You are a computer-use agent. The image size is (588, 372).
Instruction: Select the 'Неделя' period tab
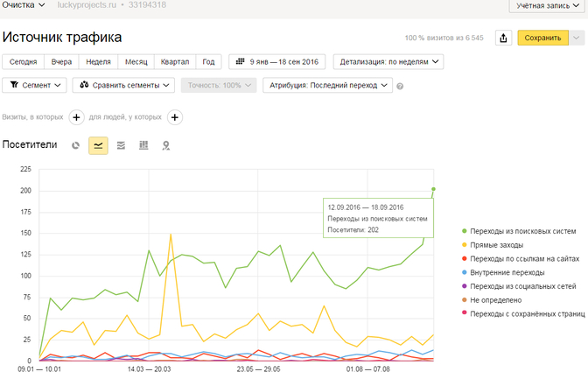[98, 61]
